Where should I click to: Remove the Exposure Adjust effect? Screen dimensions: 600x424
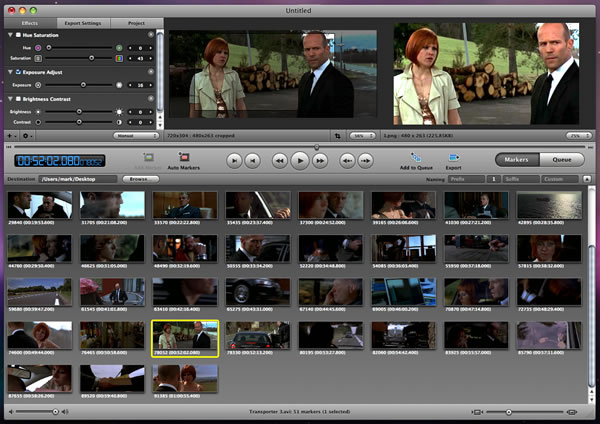pos(151,72)
